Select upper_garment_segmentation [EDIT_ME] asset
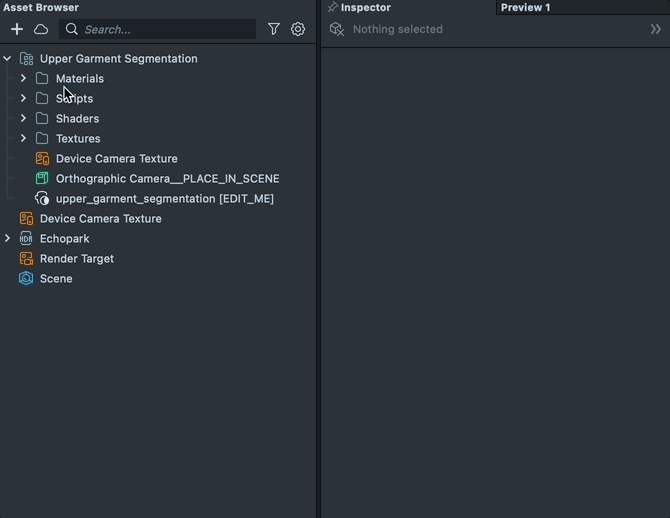The height and width of the screenshot is (518, 670). [x=164, y=199]
